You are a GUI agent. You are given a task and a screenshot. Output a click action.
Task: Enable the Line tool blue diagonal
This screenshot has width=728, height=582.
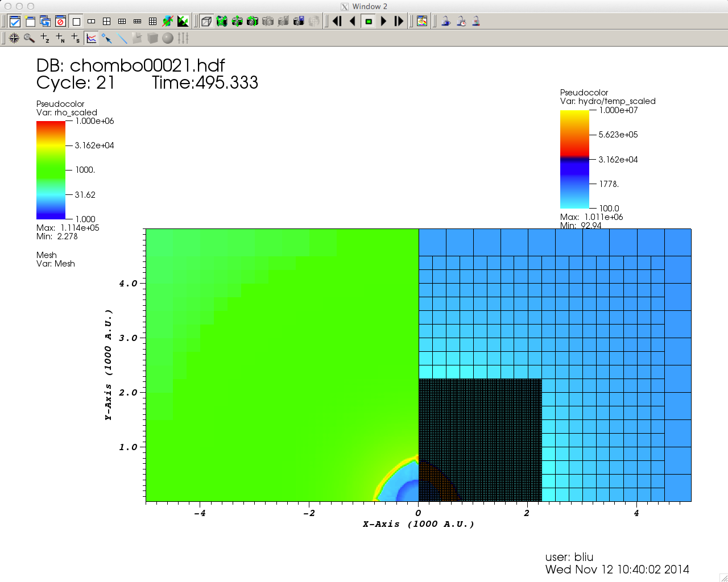[122, 38]
